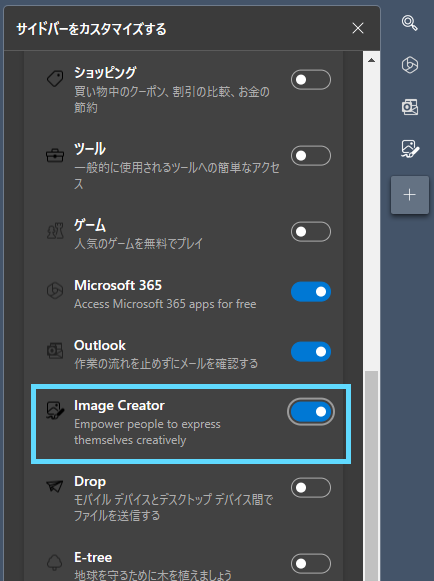Viewport: 434px width, 581px height.
Task: Switch off the Image Creator toggle
Action: (311, 412)
